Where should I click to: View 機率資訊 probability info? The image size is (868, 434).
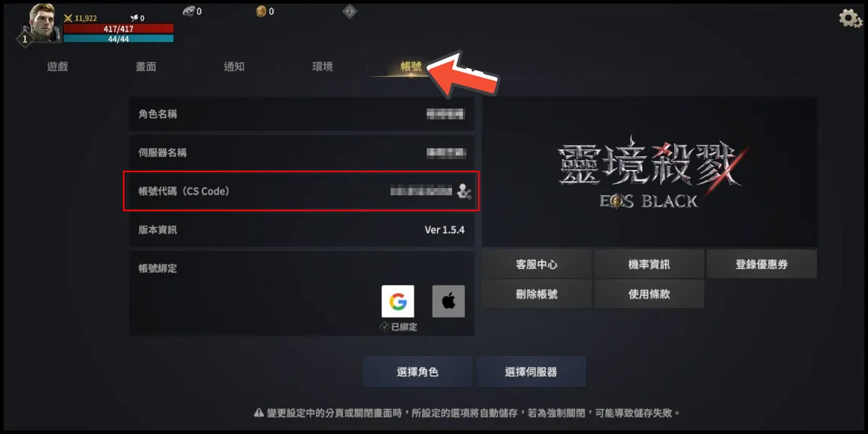[x=649, y=264]
